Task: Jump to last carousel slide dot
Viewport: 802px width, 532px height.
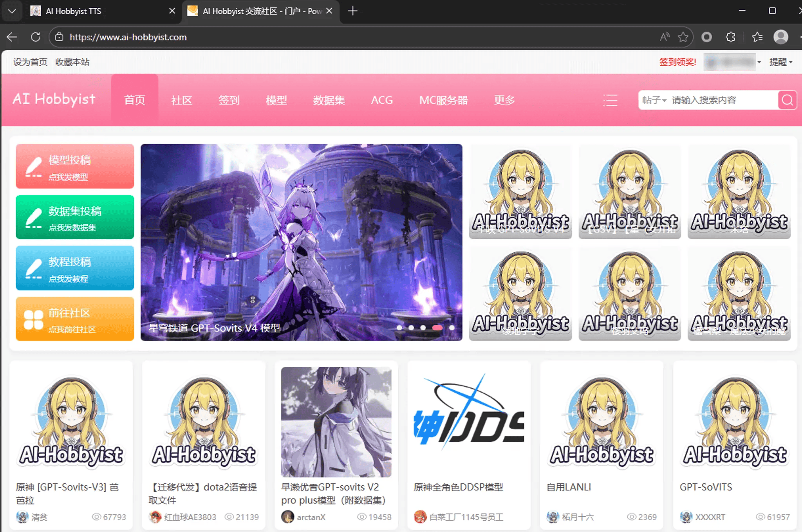Action: (452, 328)
